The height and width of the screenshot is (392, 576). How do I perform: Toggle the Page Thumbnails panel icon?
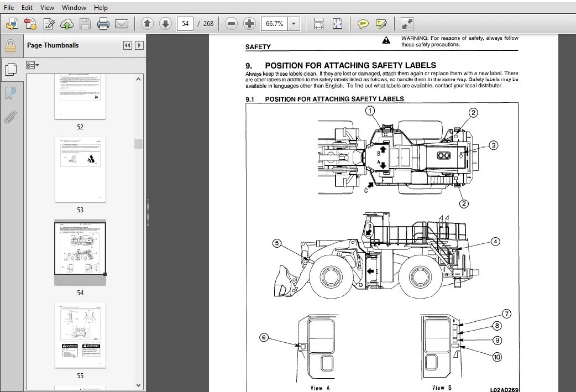[11, 69]
